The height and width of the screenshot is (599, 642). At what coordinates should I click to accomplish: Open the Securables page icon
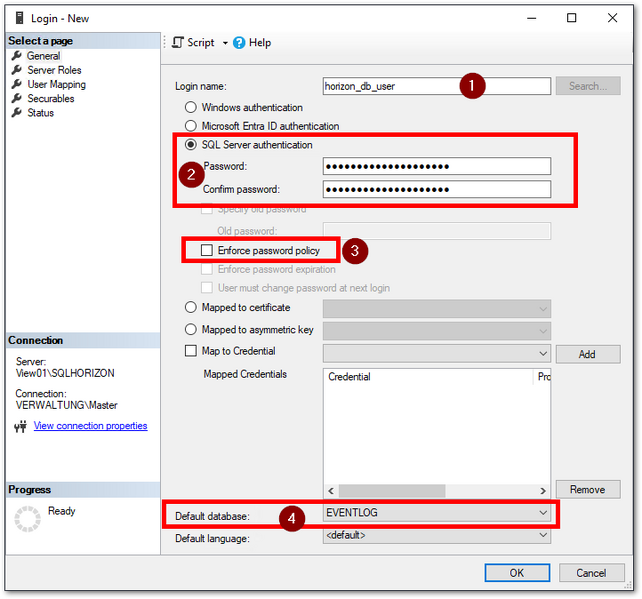pos(16,98)
